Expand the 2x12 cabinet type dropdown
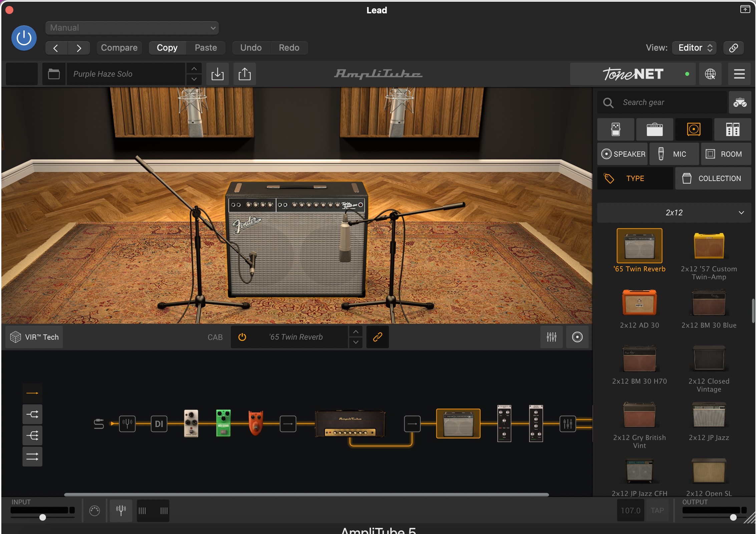This screenshot has width=756, height=534. tap(674, 212)
